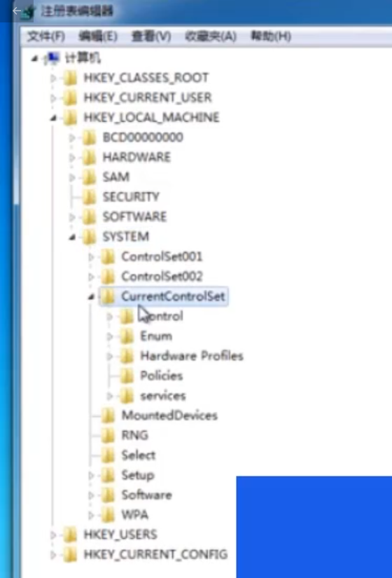392x578 pixels.
Task: Click the HKEY_CURRENT_USER folder icon
Action: click(70, 97)
